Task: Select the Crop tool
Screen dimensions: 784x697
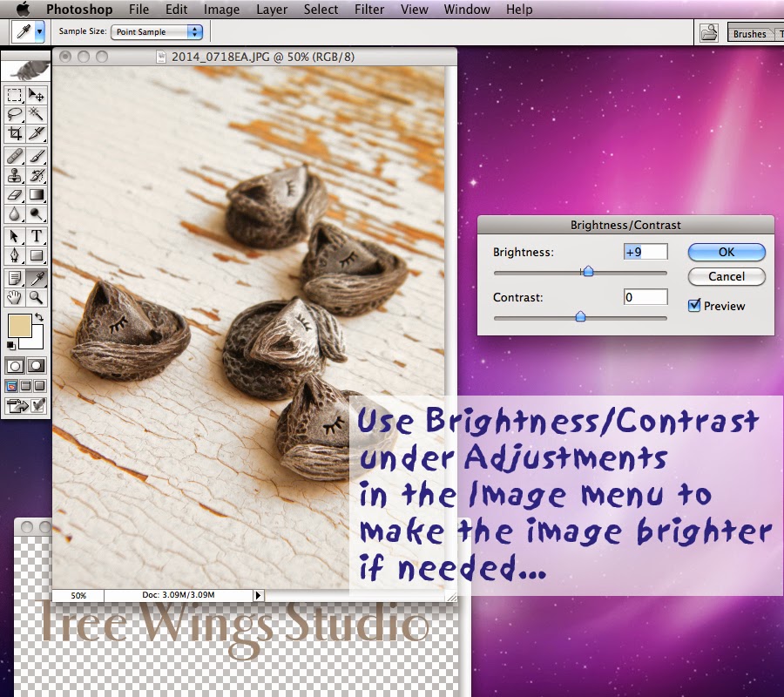Action: tap(15, 133)
